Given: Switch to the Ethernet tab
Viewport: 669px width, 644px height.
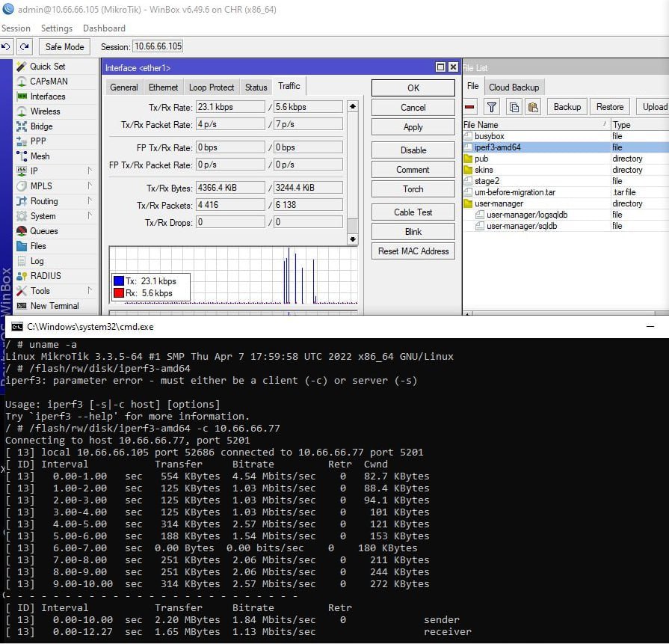Looking at the screenshot, I should tap(163, 87).
